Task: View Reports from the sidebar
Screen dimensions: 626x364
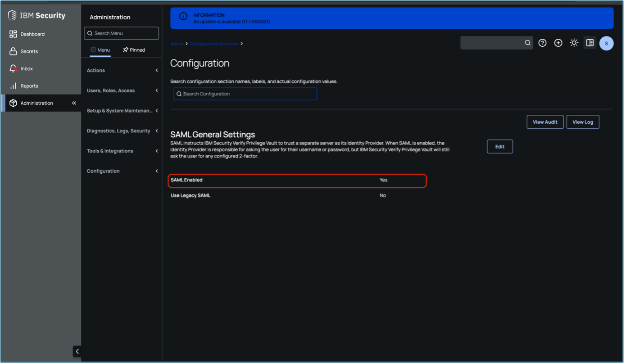Action: (x=28, y=85)
